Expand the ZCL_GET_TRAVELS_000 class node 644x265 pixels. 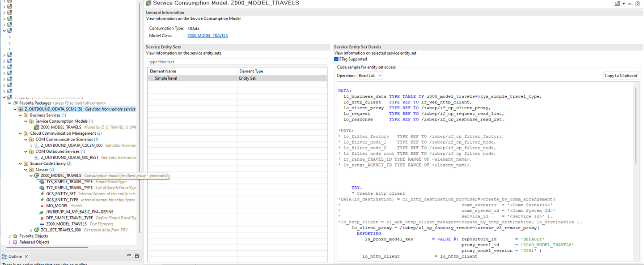(x=31, y=230)
